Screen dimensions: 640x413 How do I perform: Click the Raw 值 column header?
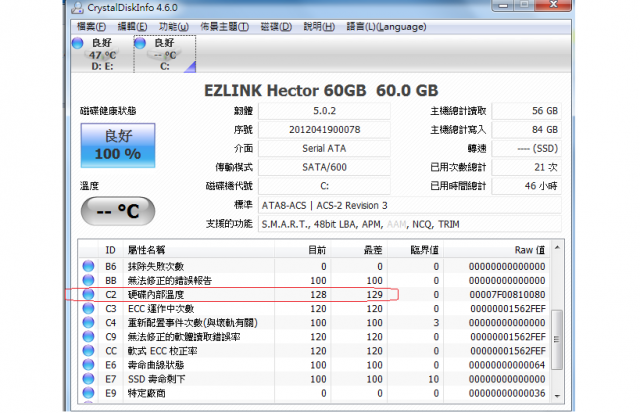[496, 250]
